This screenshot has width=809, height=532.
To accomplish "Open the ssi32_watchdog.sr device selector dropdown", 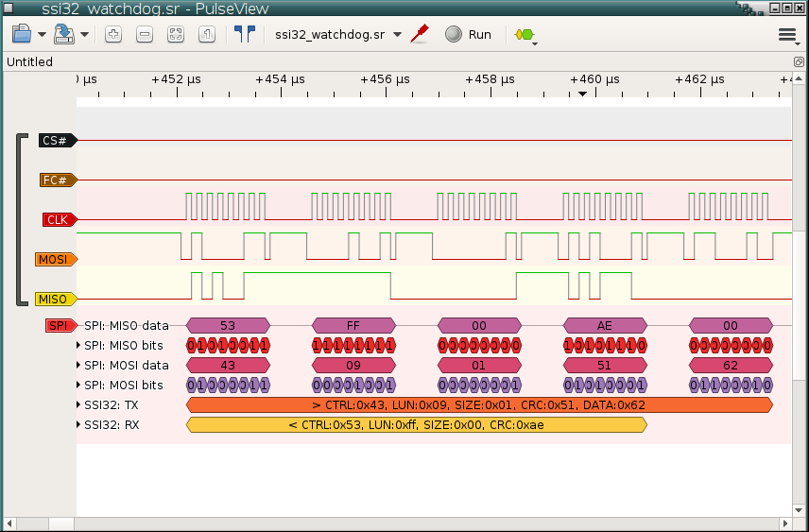I will click(338, 35).
